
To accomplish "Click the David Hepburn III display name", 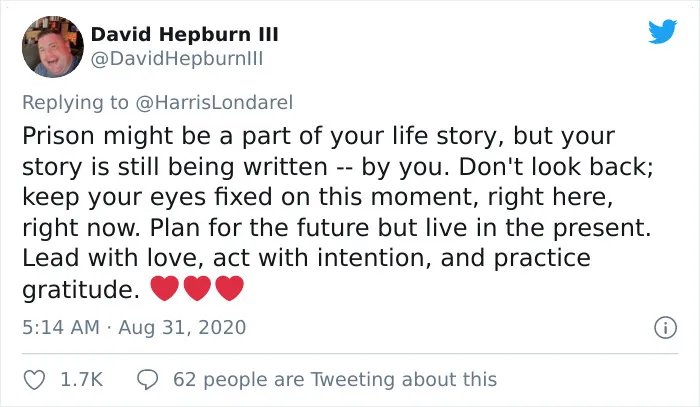I will click(184, 34).
